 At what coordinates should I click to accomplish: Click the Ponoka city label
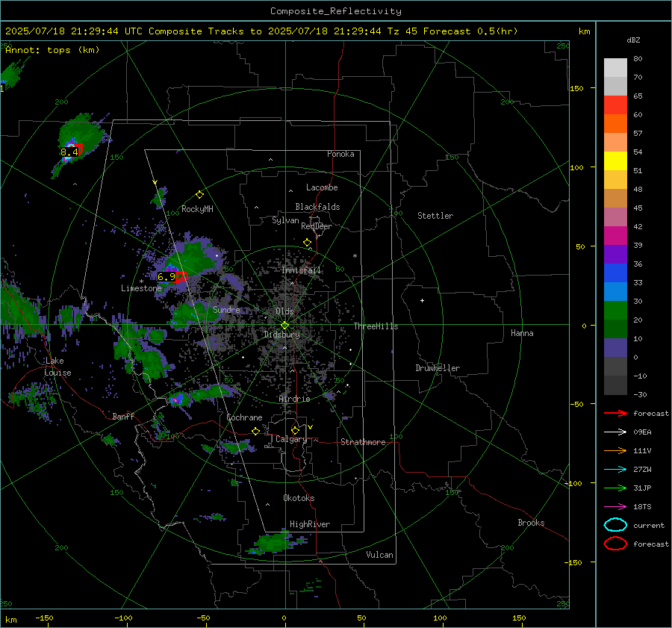coord(340,154)
